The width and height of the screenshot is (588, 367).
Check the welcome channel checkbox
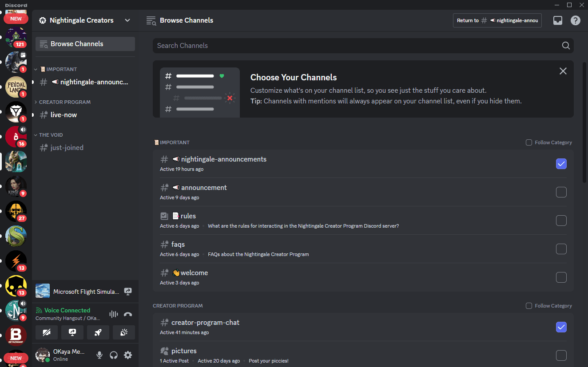561,277
